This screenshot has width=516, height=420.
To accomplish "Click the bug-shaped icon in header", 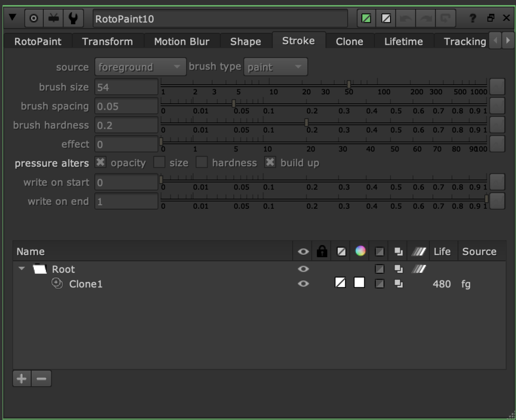I will pos(53,19).
